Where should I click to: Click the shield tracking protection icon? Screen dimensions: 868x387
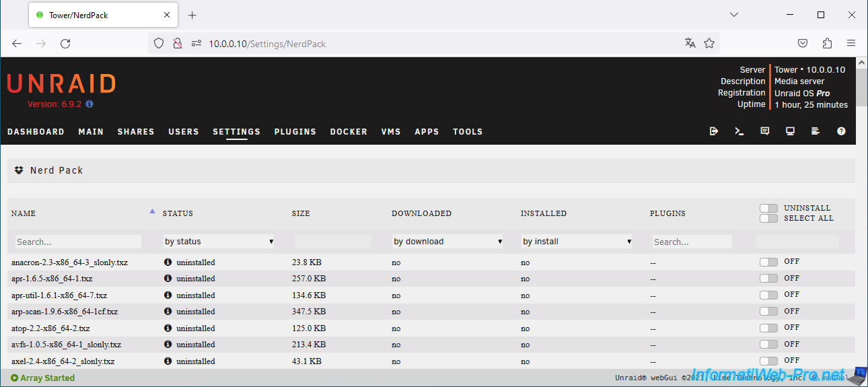coord(159,43)
